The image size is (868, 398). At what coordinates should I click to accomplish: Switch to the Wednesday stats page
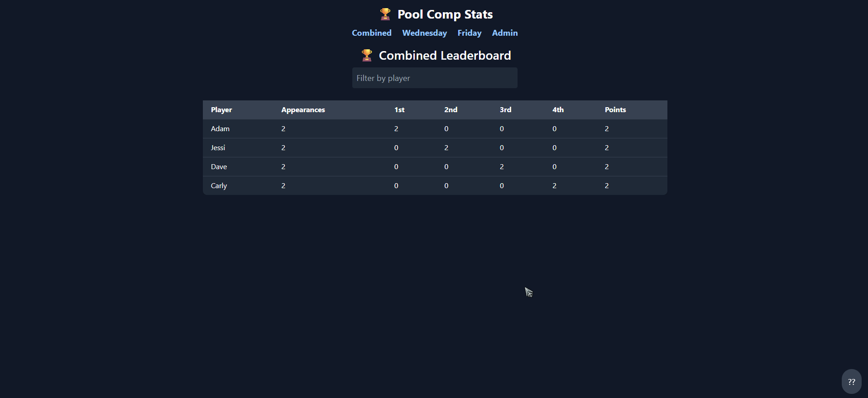(x=424, y=33)
